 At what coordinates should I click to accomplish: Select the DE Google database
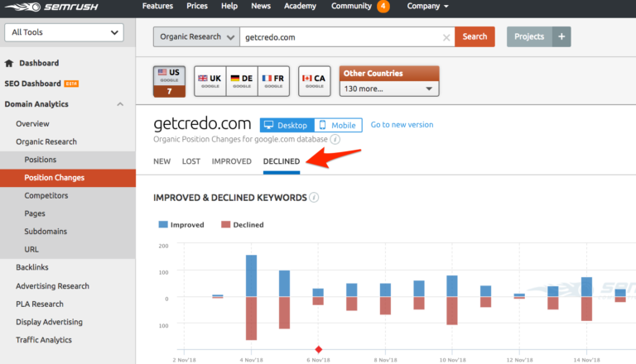(242, 81)
